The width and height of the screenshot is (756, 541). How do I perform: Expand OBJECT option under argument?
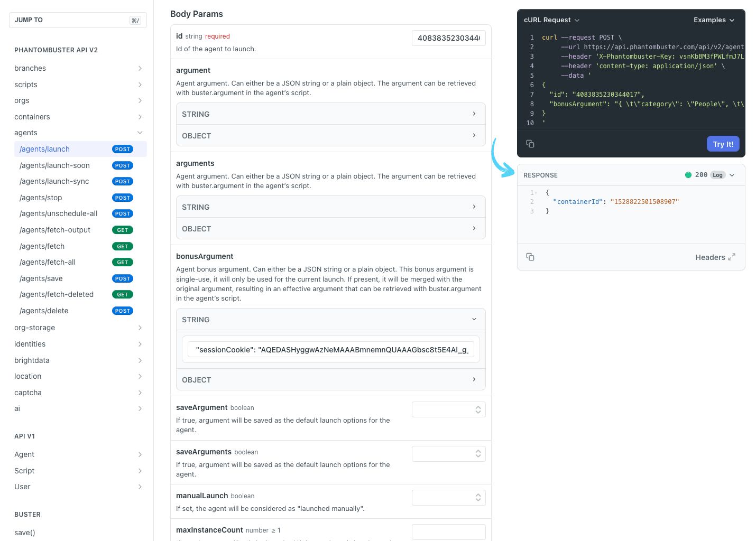[330, 136]
